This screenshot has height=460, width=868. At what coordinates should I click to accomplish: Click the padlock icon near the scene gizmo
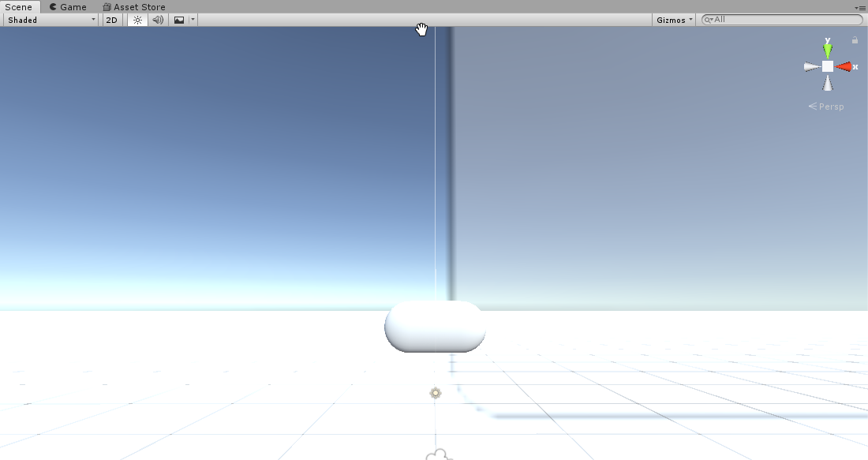coord(855,39)
